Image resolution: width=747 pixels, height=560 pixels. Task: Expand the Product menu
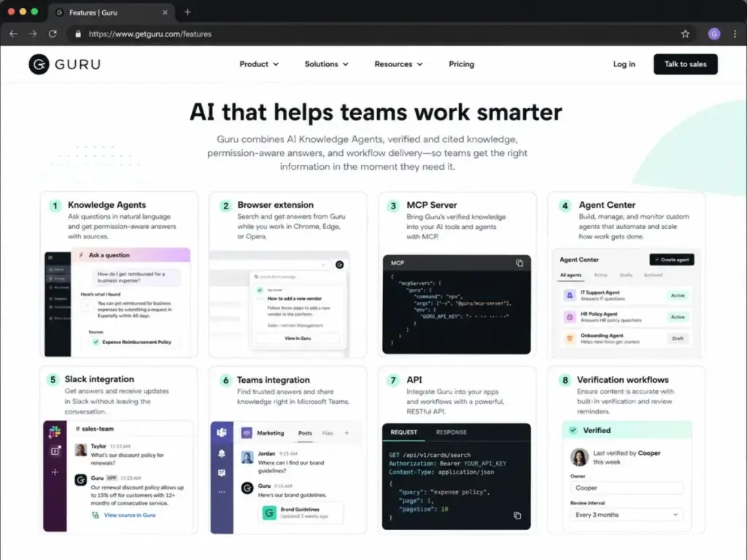[259, 64]
